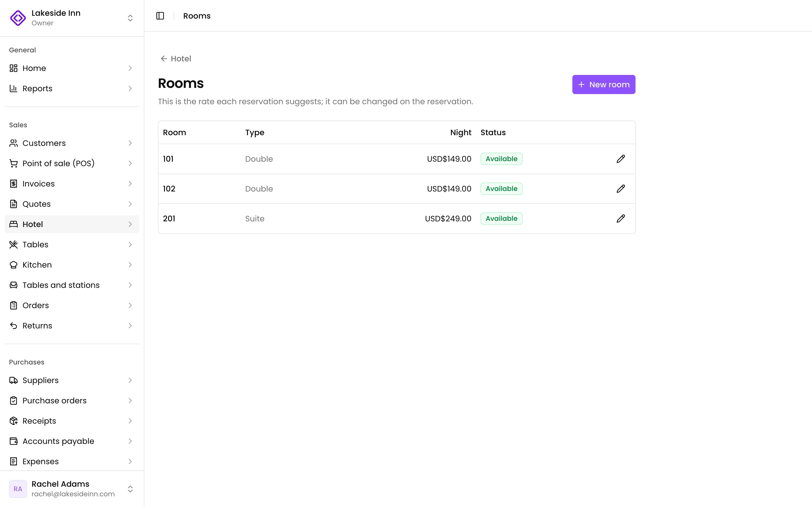Open the Hotel menu item

click(72, 224)
